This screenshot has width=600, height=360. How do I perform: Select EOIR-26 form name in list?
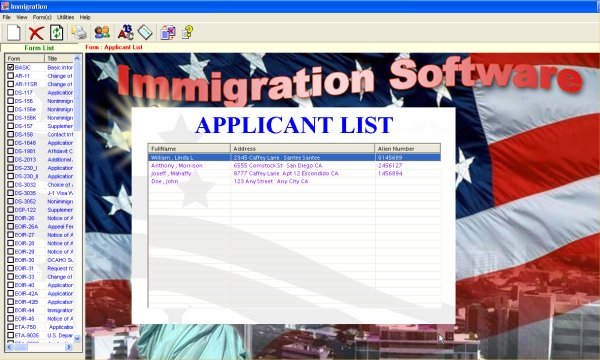pos(24,218)
